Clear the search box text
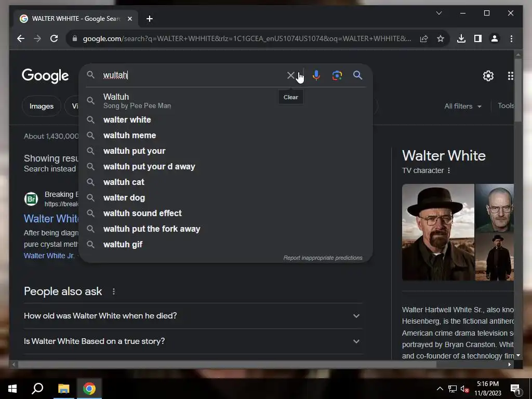The image size is (532, 399). [291, 75]
